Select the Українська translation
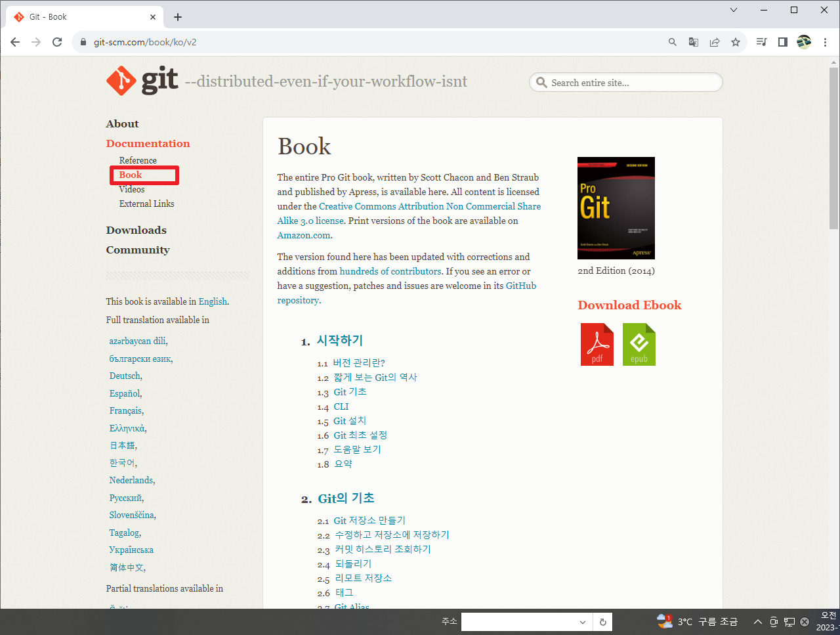The image size is (840, 635). click(x=131, y=550)
